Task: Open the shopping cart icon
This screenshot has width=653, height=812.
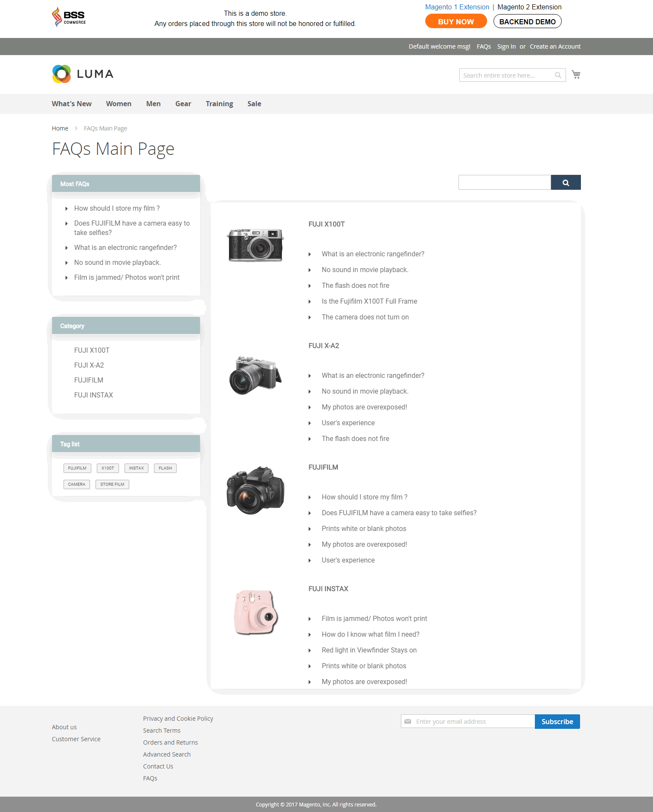Action: click(x=576, y=75)
